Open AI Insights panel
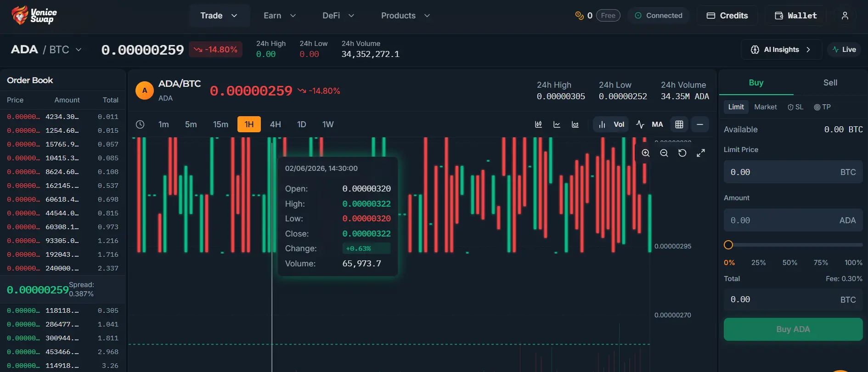 click(x=781, y=50)
